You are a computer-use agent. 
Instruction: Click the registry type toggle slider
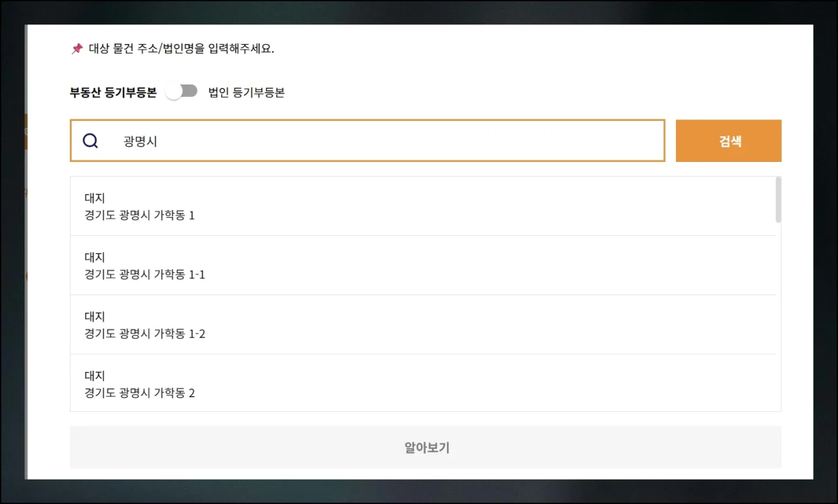pyautogui.click(x=181, y=91)
